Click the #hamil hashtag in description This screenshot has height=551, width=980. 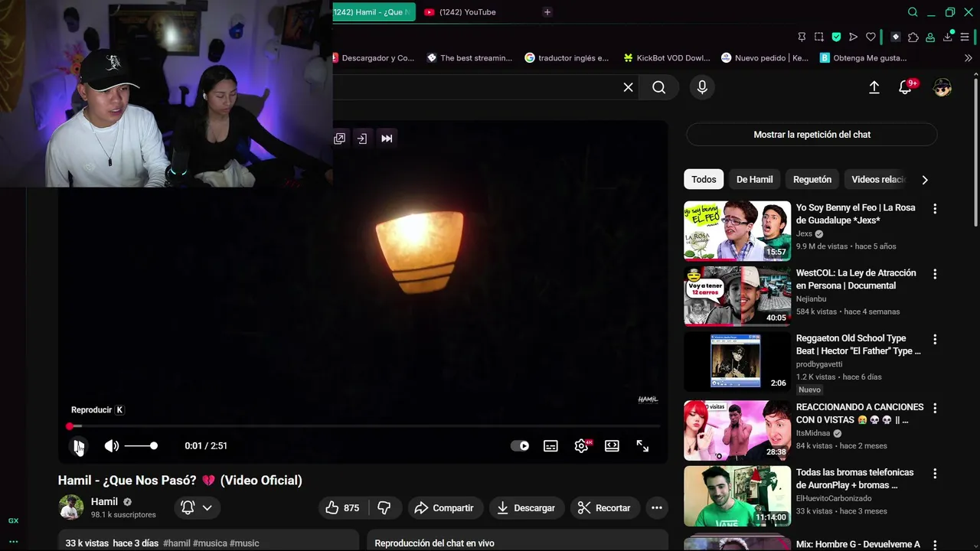(177, 543)
